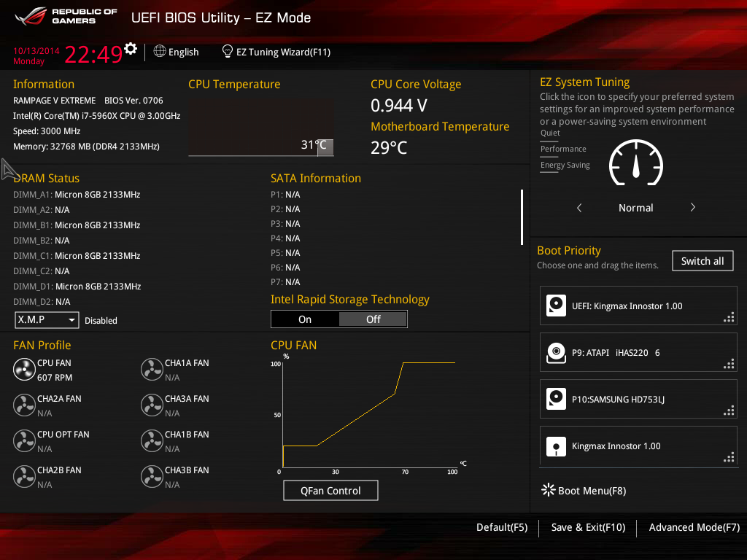
Task: Load Default(F5) settings
Action: (x=502, y=528)
